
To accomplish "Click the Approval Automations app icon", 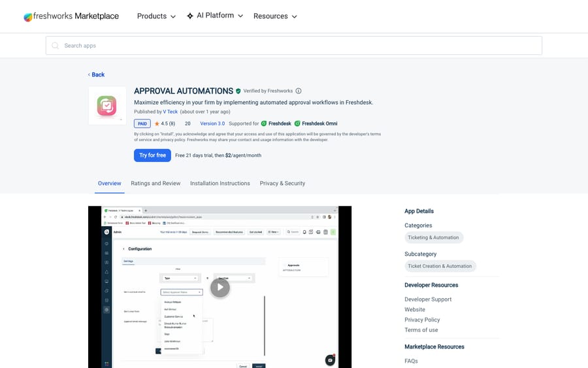I will pyautogui.click(x=107, y=105).
